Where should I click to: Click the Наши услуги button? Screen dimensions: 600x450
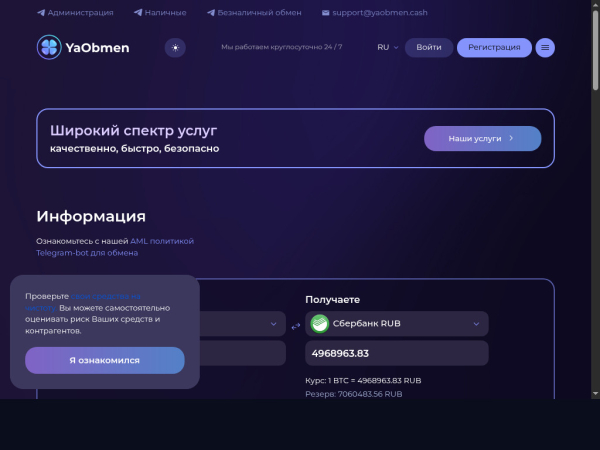(483, 139)
